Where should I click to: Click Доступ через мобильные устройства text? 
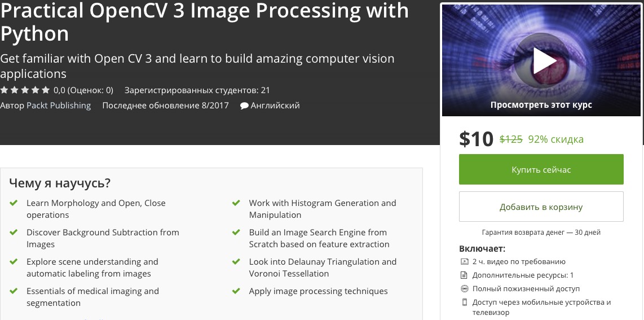click(541, 307)
